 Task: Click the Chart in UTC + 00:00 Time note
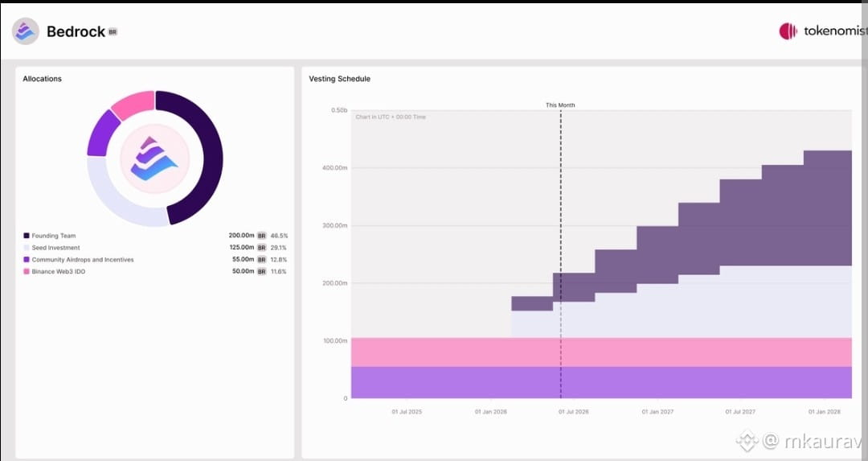(391, 117)
